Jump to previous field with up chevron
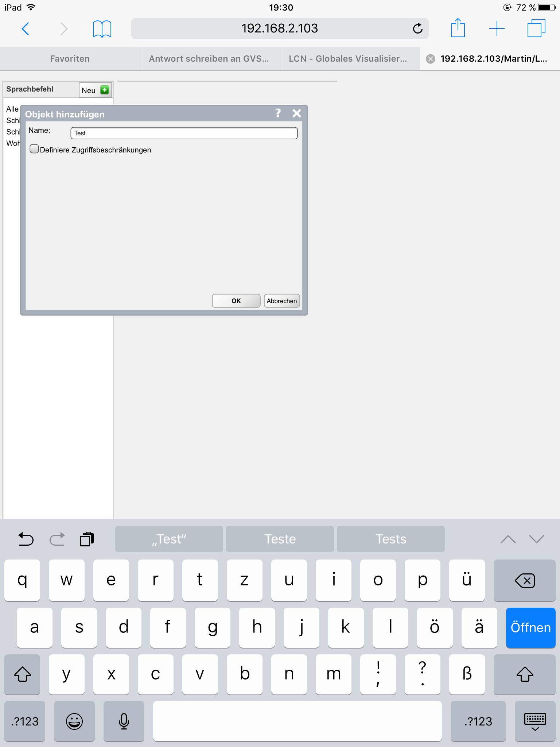The height and width of the screenshot is (747, 560). point(508,539)
